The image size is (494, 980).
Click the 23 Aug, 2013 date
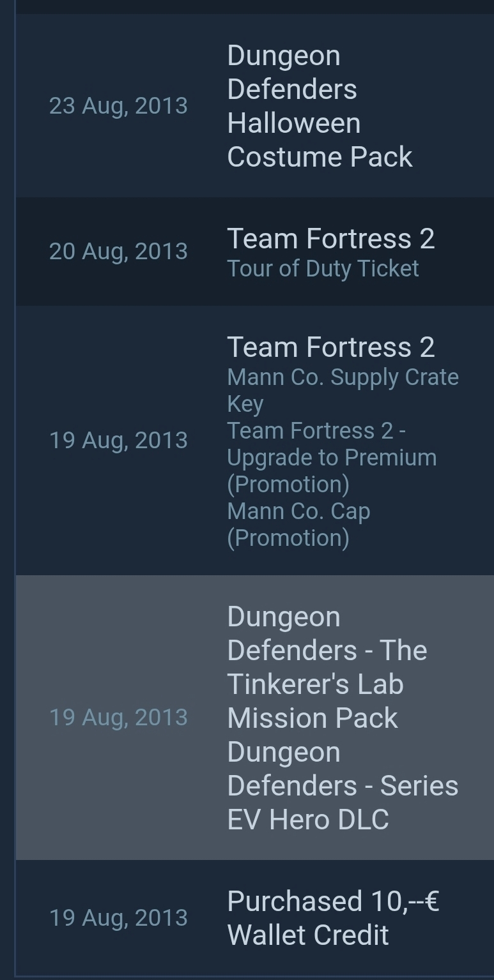coord(118,106)
